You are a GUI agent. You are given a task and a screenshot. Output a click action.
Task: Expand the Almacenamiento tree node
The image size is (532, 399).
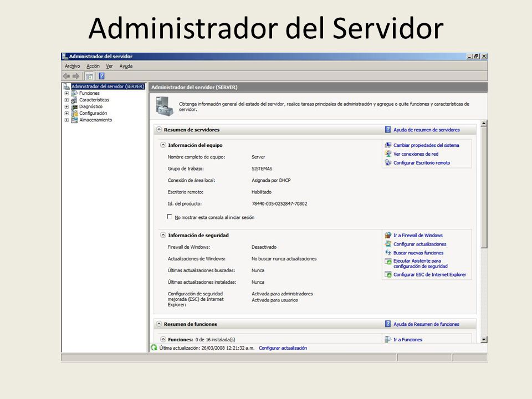tap(66, 120)
